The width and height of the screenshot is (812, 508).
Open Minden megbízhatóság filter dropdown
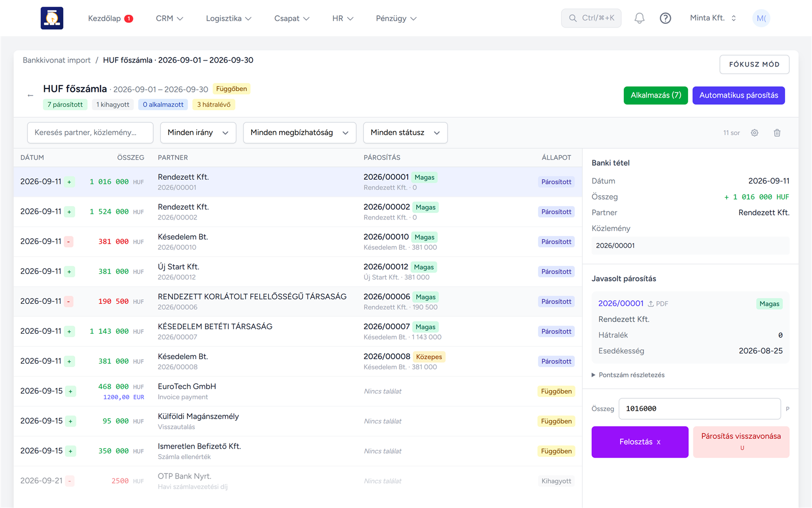pyautogui.click(x=299, y=133)
